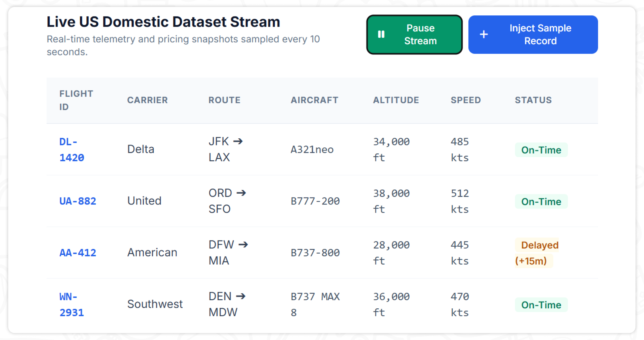This screenshot has height=340, width=644.
Task: Click the Route column header
Action: point(224,100)
